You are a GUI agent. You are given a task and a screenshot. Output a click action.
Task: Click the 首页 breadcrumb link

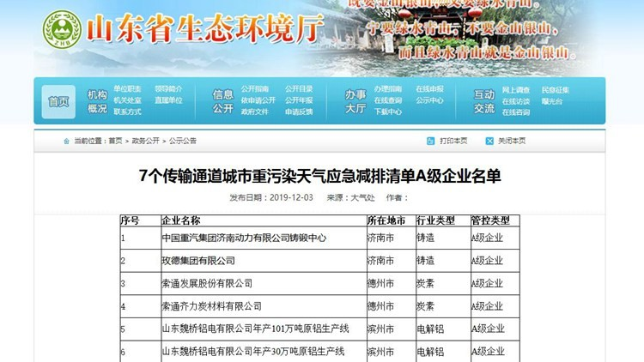(x=115, y=141)
